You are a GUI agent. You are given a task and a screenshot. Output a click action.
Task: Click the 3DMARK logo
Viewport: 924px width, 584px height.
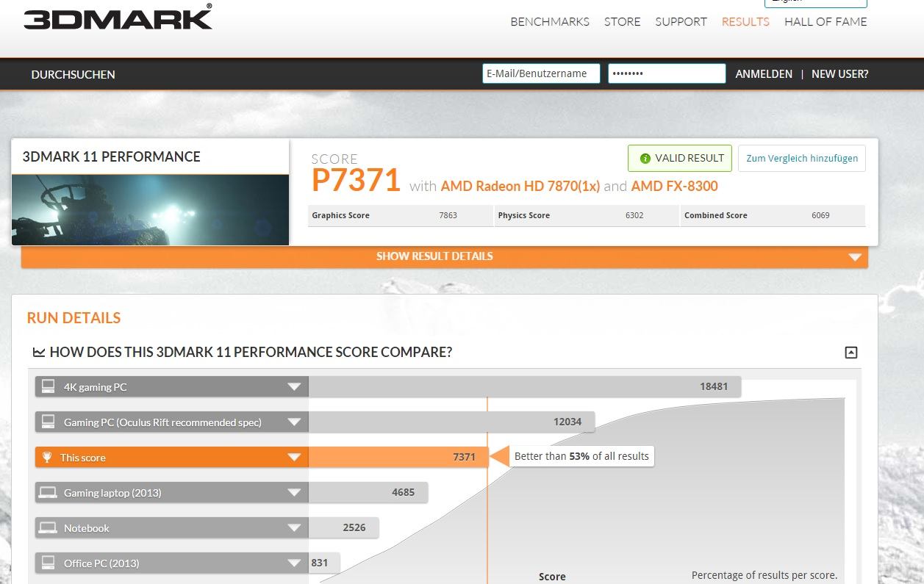pyautogui.click(x=118, y=16)
